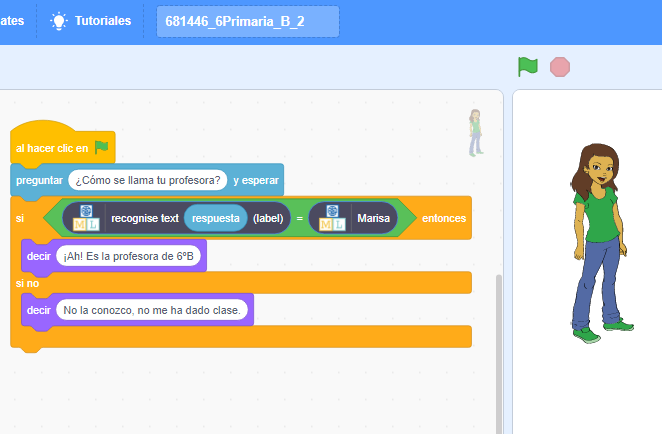Image resolution: width=662 pixels, height=434 pixels.
Task: Click the 'si no' else label
Action: tap(27, 283)
